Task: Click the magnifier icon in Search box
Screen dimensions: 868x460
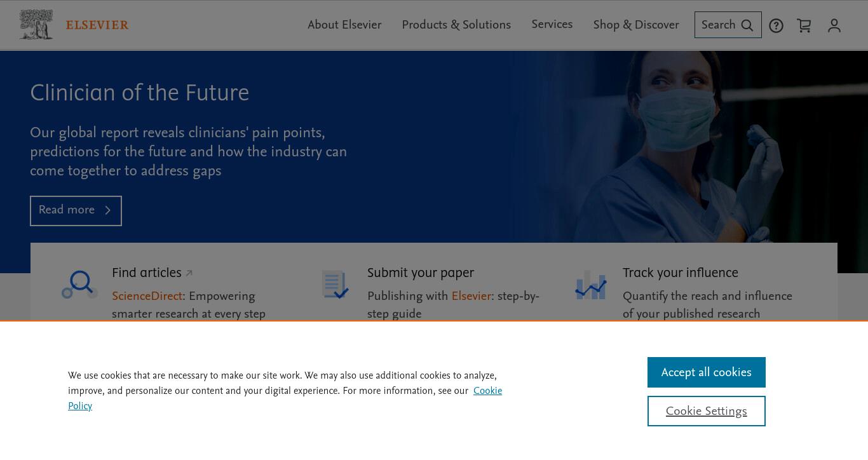Action: point(747,25)
